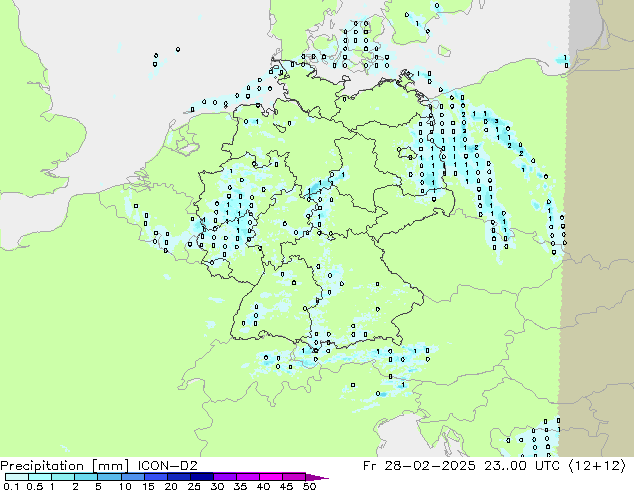Click the "[mm]" unit label
The width and height of the screenshot is (634, 490).
tap(111, 466)
